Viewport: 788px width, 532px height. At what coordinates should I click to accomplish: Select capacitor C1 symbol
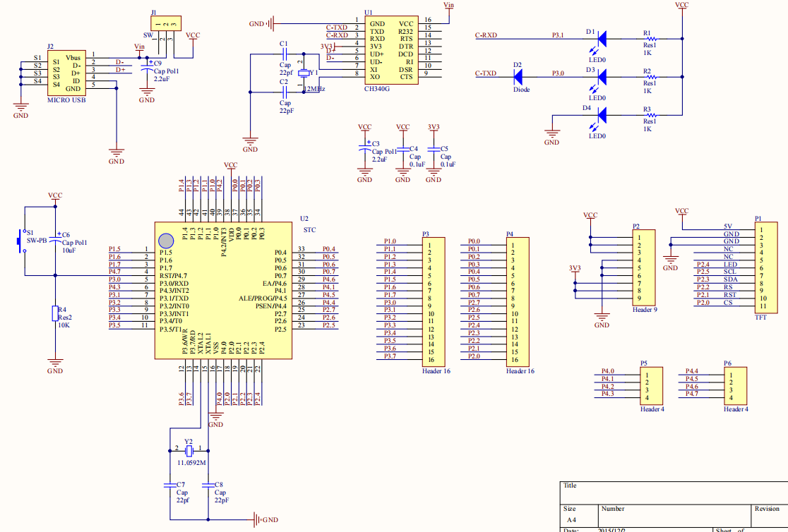[x=285, y=54]
